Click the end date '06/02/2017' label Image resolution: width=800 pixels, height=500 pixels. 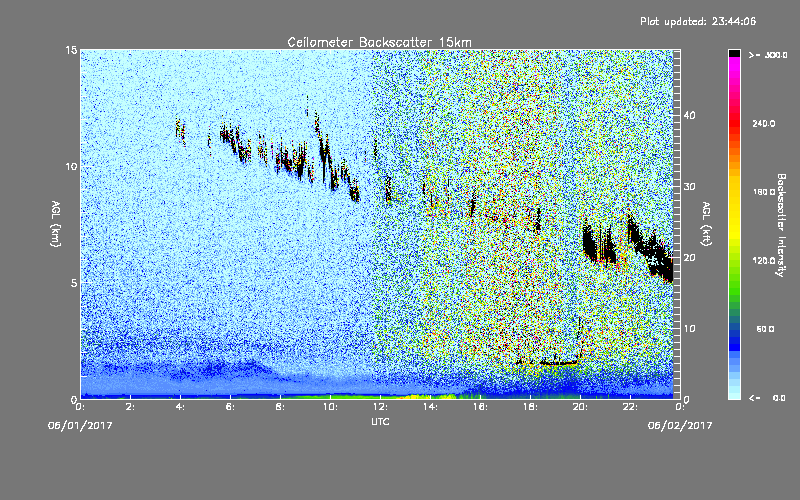pos(680,426)
